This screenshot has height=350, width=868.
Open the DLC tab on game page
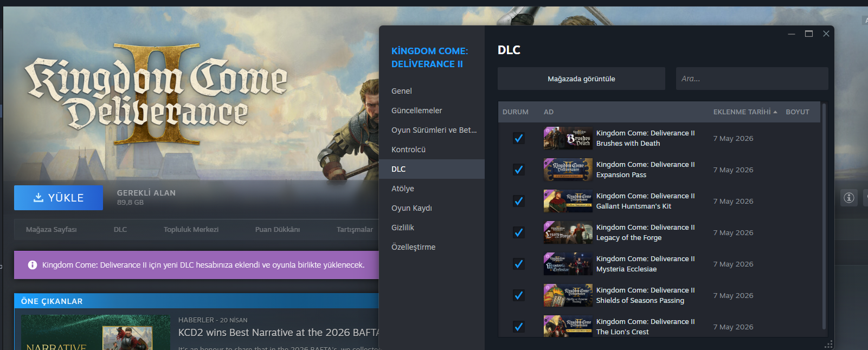[120, 230]
